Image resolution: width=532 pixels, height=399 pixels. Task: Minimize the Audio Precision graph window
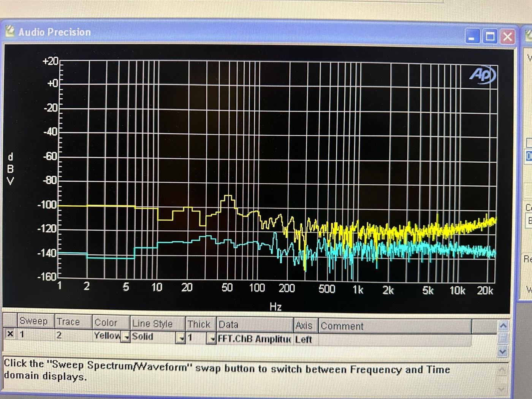click(472, 37)
